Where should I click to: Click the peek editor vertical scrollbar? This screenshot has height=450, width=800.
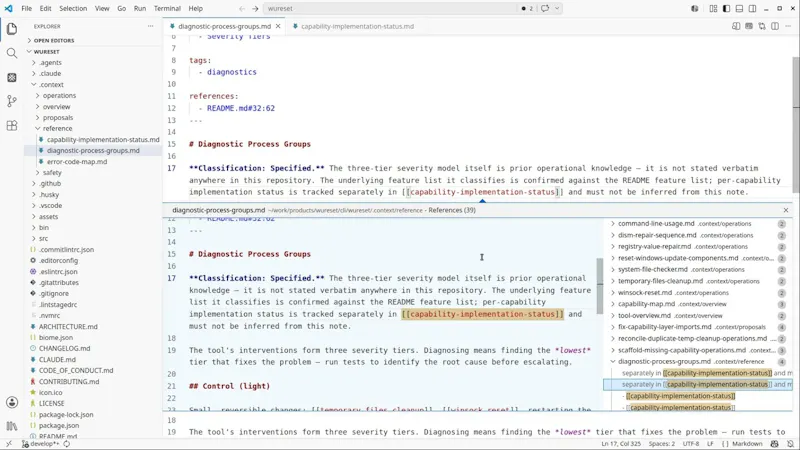point(599,287)
